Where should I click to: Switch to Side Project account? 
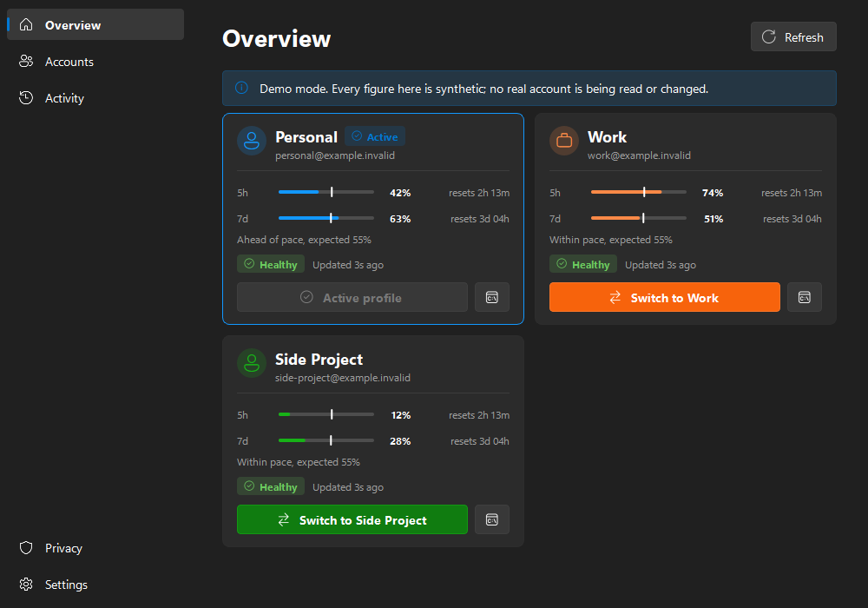point(352,519)
